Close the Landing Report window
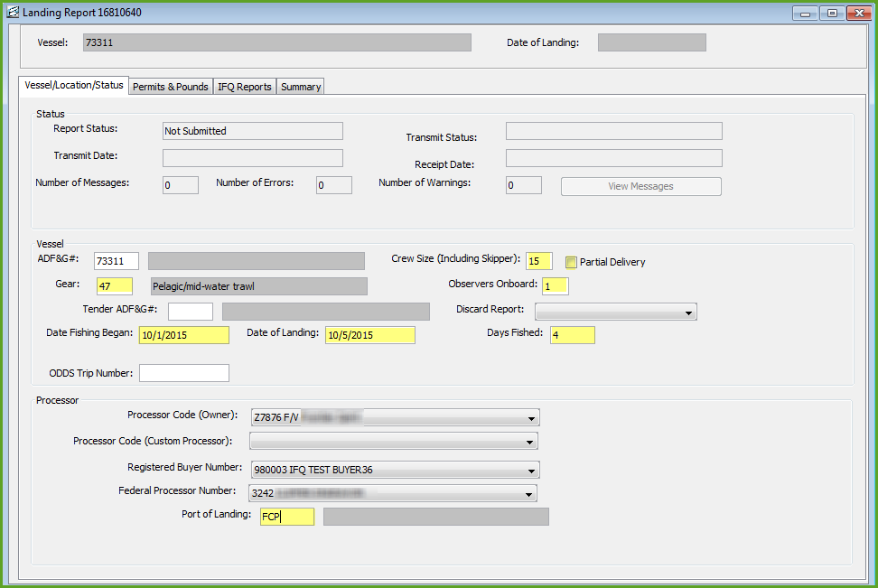Viewport: 878px width, 588px height. click(856, 13)
